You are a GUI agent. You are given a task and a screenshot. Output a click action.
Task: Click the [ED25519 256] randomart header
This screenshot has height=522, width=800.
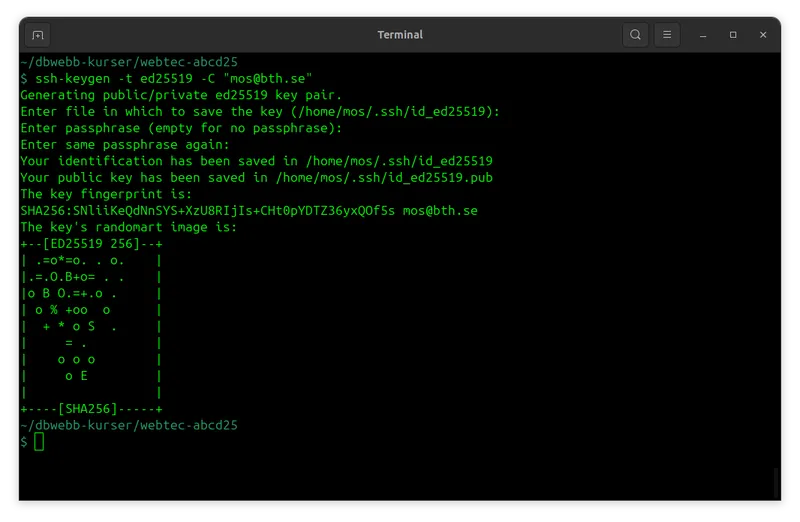(92, 244)
